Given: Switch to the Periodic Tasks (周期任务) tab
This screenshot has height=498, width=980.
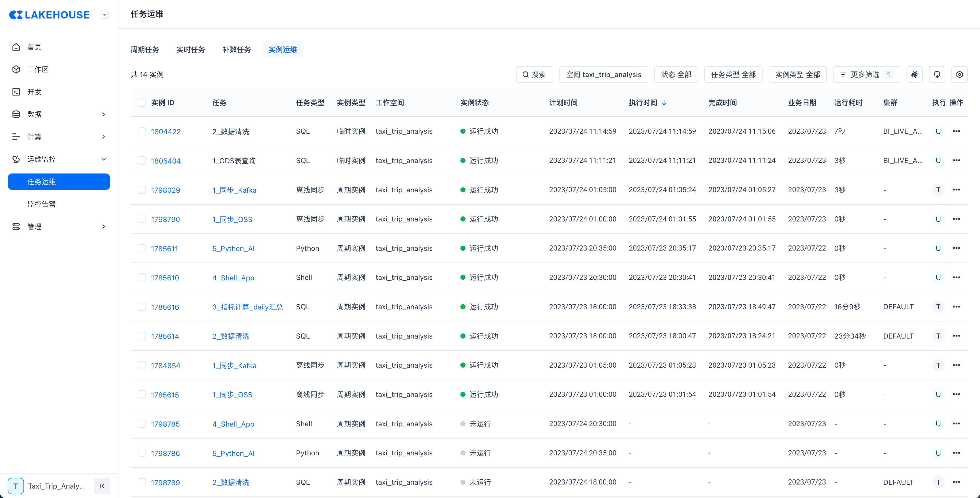Looking at the screenshot, I should [144, 50].
